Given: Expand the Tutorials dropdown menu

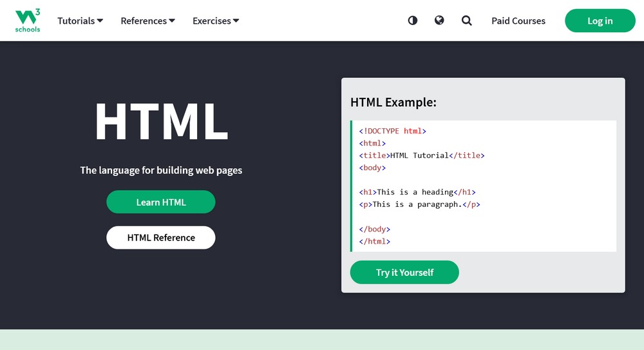Looking at the screenshot, I should click(80, 21).
